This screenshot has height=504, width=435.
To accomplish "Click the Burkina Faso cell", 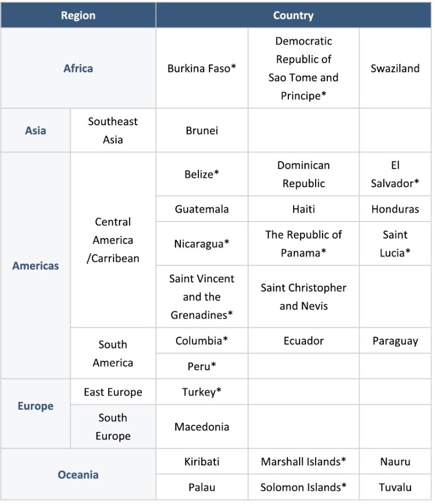I will pyautogui.click(x=202, y=68).
